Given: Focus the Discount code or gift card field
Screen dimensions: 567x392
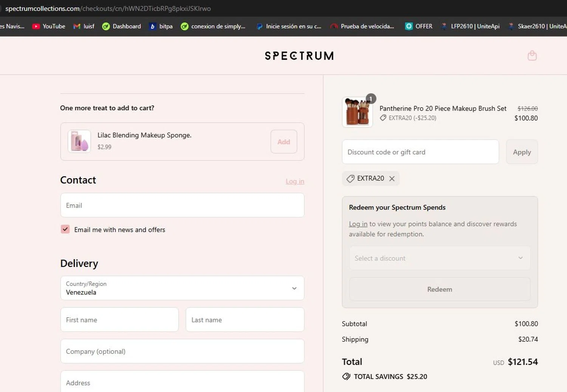Looking at the screenshot, I should tap(420, 152).
